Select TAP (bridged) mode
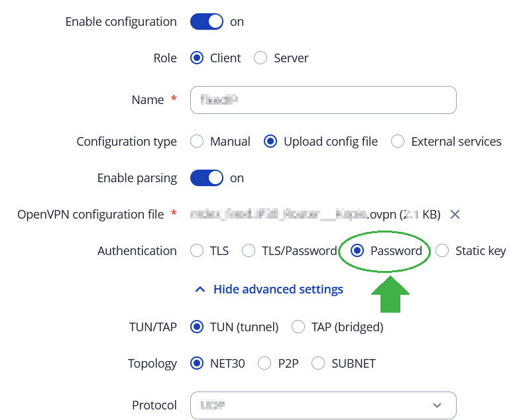Image resolution: width=515 pixels, height=420 pixels. 298,327
